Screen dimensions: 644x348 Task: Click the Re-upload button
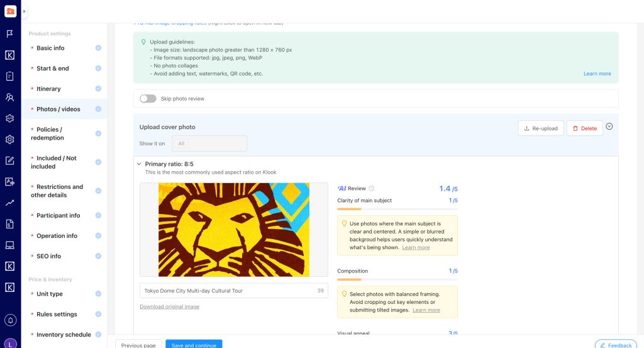tap(540, 128)
